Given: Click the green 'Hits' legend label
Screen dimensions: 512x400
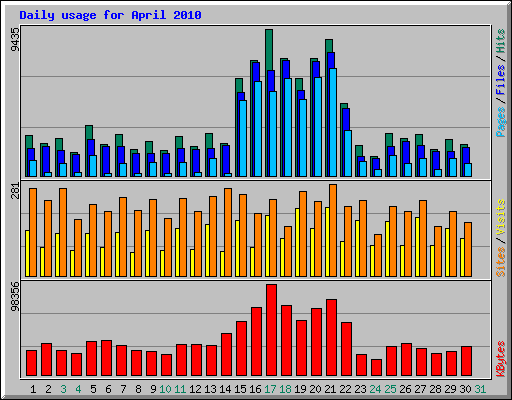Looking at the screenshot, I should pos(500,41).
